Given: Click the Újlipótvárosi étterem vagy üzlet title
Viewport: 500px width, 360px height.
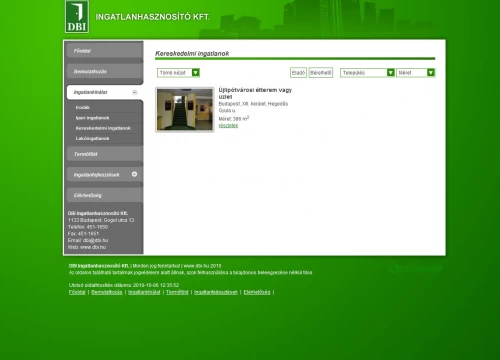Looking at the screenshot, I should pos(255,93).
